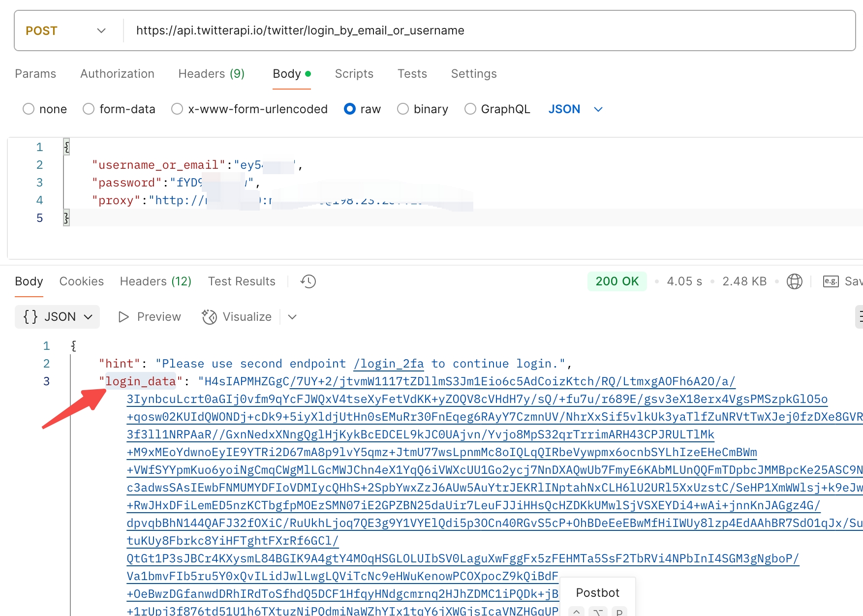Click the request URL input field
This screenshot has height=616, width=863.
click(443, 31)
